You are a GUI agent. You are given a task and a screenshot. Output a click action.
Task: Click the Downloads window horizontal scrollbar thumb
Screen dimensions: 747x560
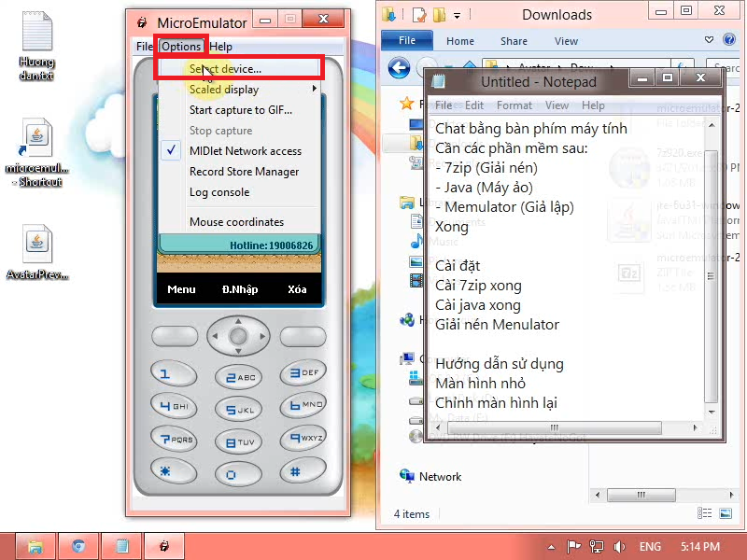pyautogui.click(x=641, y=495)
